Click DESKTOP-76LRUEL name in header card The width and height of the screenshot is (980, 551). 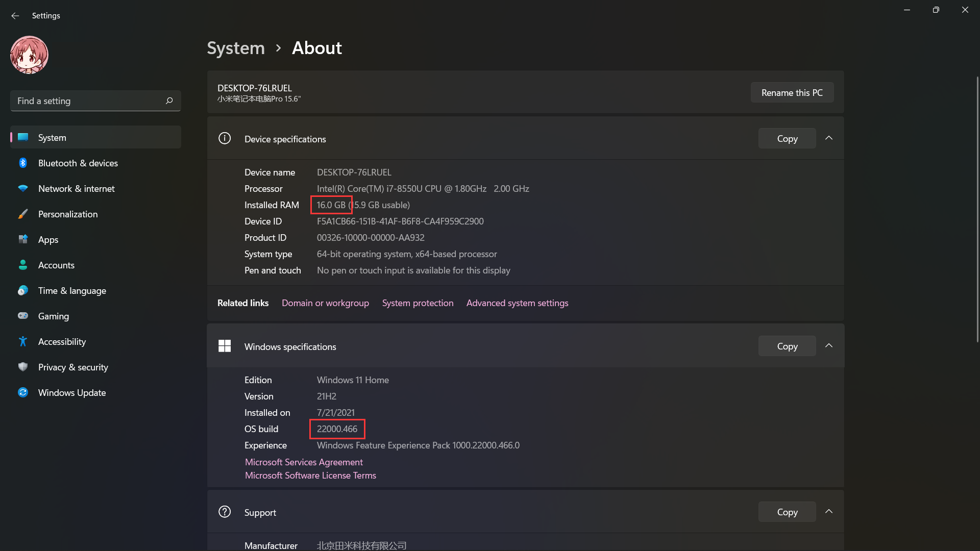pos(255,88)
